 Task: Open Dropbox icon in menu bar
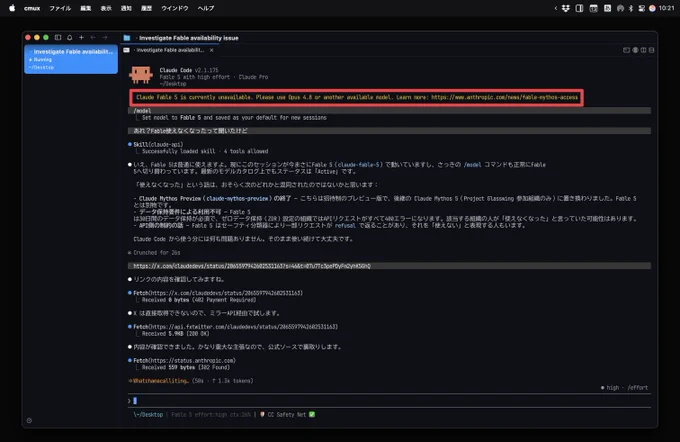[566, 8]
